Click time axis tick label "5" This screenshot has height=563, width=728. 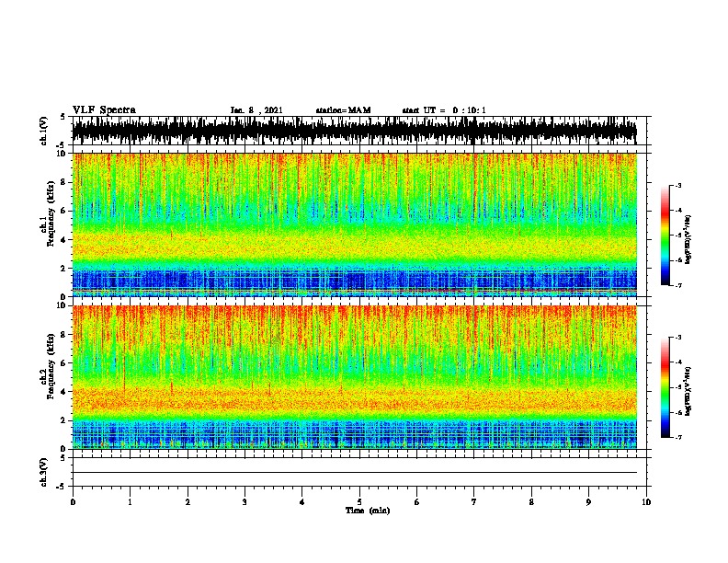click(359, 502)
